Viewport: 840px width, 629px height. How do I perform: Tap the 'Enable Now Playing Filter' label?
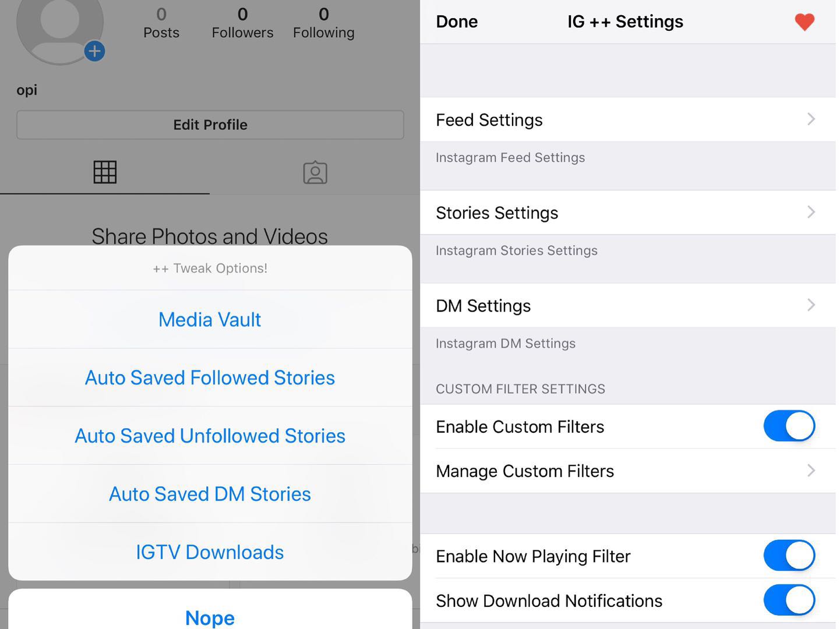coord(533,557)
